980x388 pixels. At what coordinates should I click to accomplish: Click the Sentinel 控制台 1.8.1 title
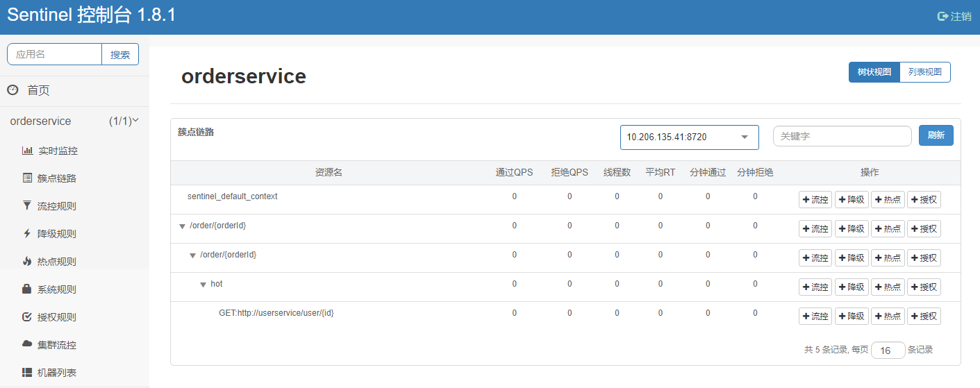pos(91,16)
